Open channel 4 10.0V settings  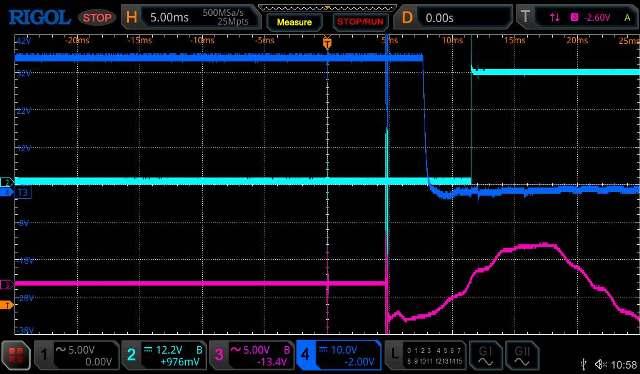click(x=339, y=355)
